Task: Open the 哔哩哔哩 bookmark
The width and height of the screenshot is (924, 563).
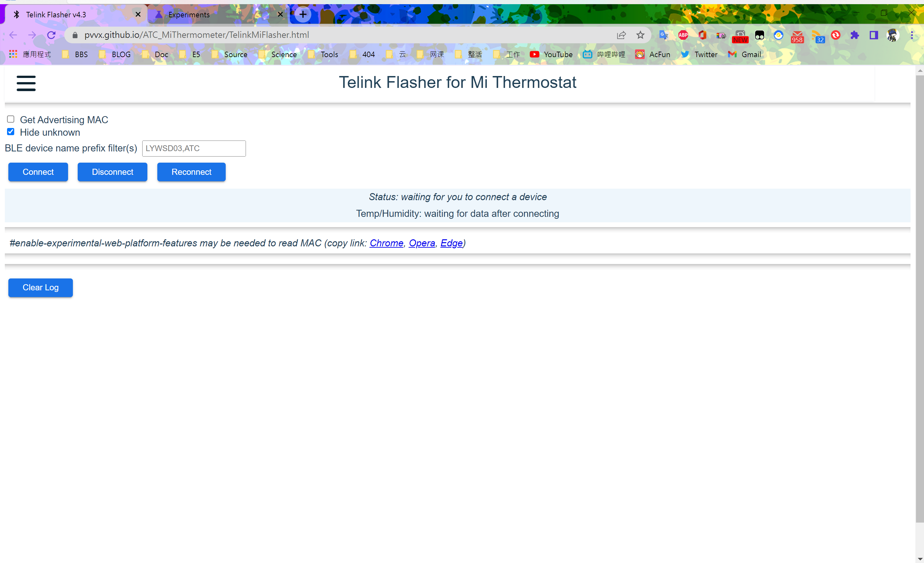Action: 604,54
